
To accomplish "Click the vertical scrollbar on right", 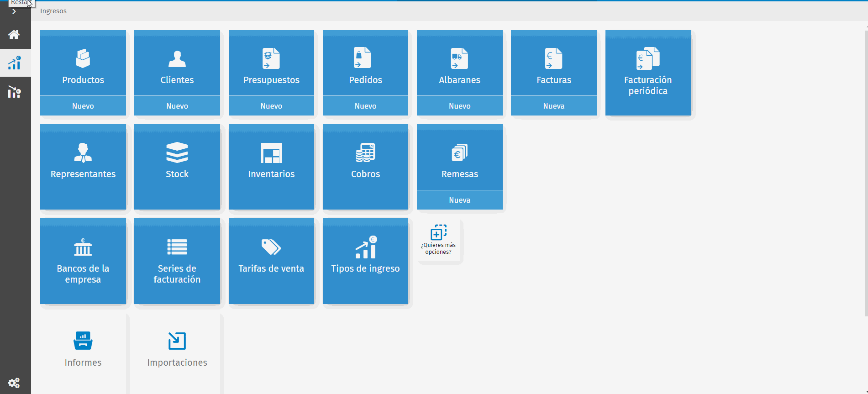I will (866, 173).
